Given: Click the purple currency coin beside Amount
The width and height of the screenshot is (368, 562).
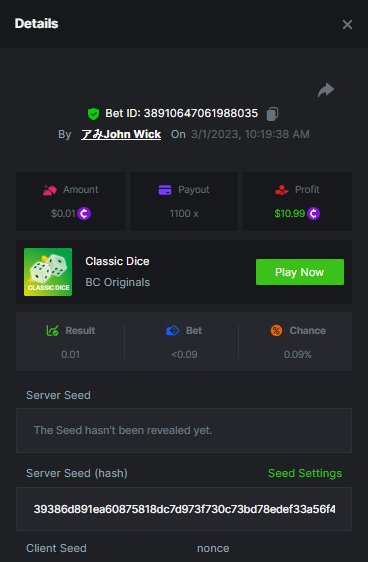Looking at the screenshot, I should 84,214.
